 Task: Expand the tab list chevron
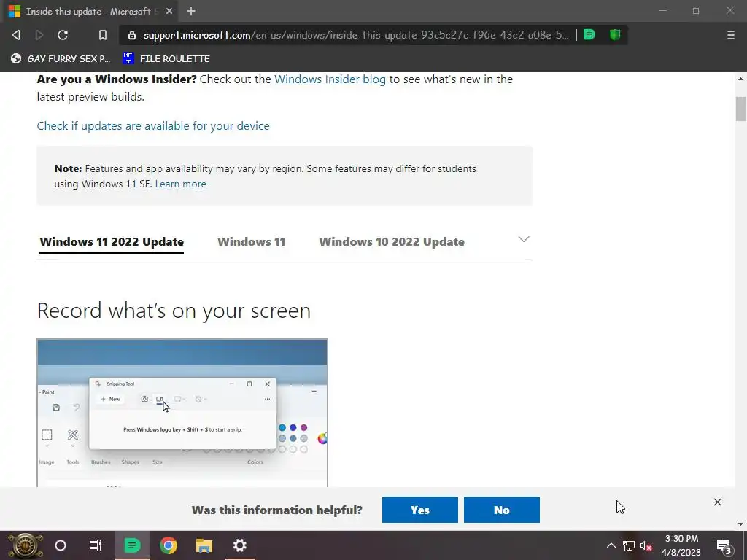pos(524,239)
